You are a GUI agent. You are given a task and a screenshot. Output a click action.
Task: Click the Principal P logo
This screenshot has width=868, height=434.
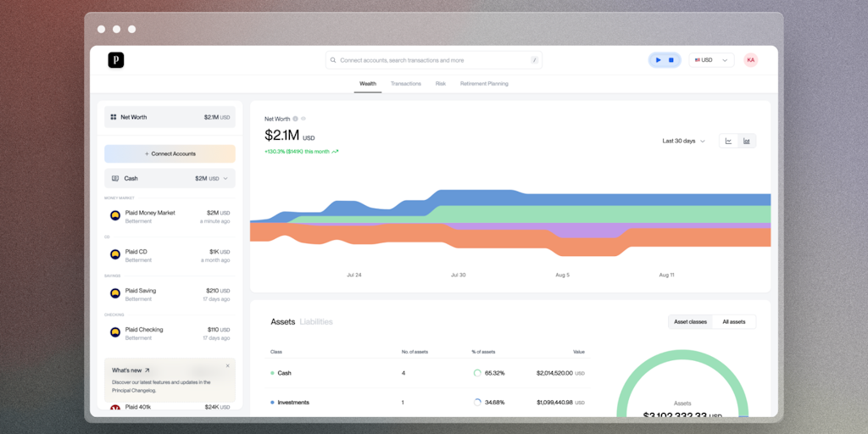tap(115, 60)
